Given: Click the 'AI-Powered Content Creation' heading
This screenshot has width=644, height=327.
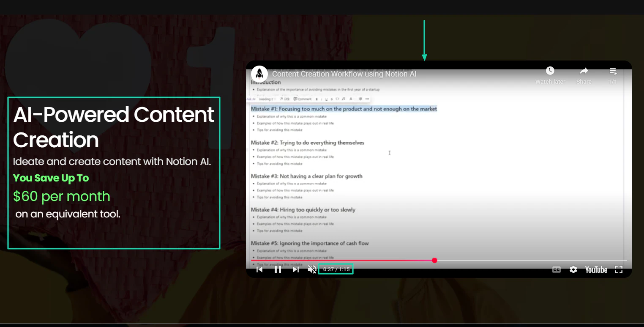Looking at the screenshot, I should tap(114, 127).
